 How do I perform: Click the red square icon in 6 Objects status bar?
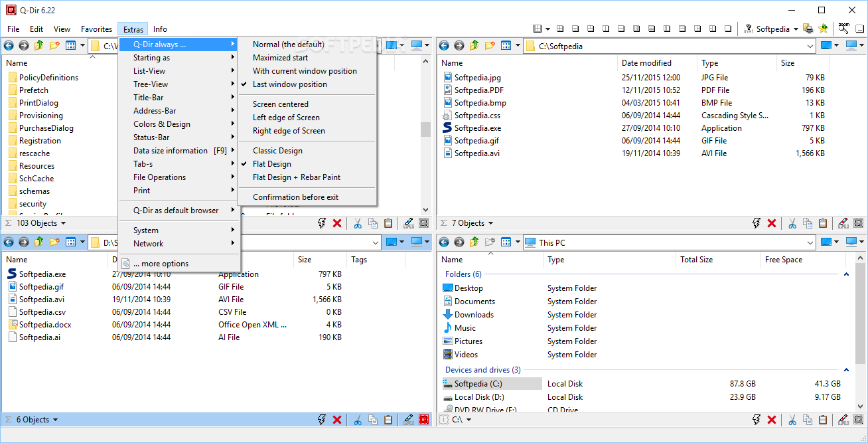pyautogui.click(x=424, y=420)
